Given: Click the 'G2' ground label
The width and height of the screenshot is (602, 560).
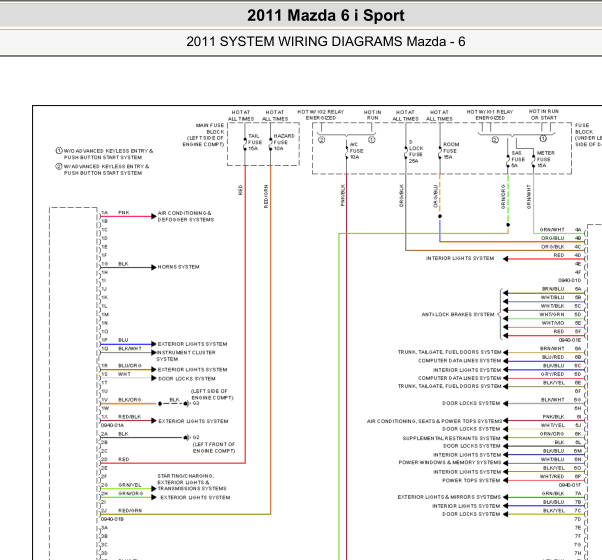Looking at the screenshot, I should click(x=196, y=437).
